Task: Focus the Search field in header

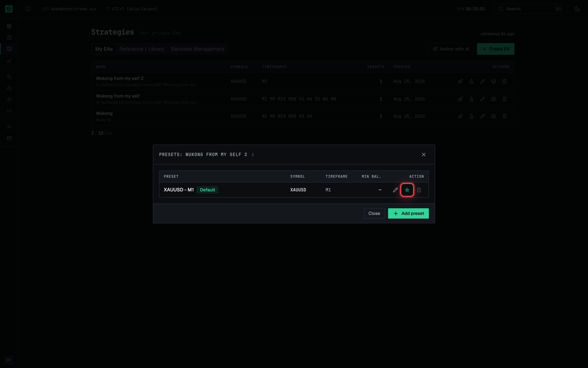Action: [x=530, y=9]
